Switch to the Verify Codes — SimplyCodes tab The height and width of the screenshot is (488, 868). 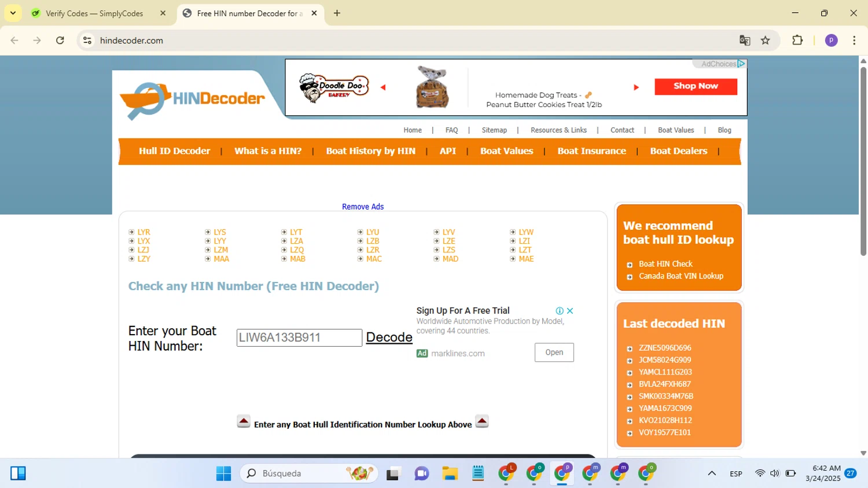(94, 13)
